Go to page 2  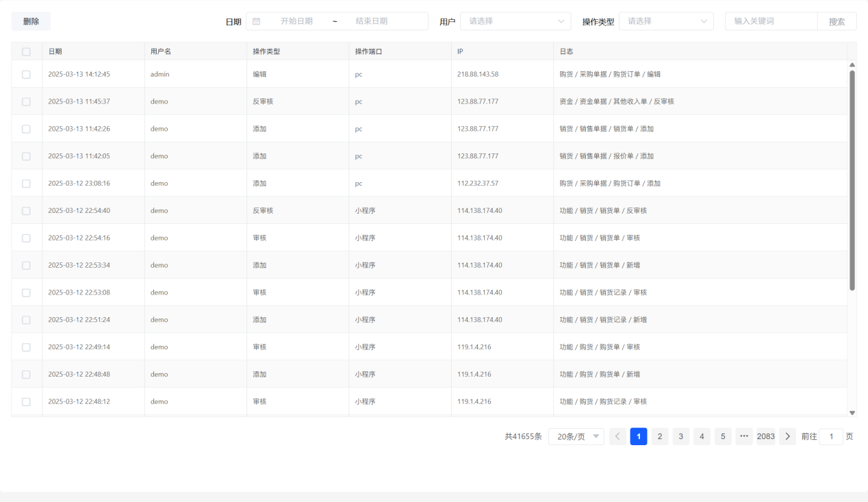click(659, 436)
